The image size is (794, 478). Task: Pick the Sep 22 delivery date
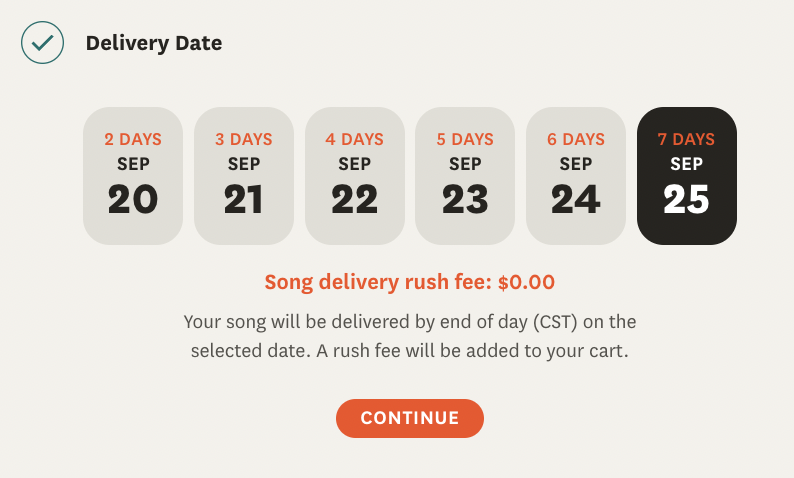click(x=355, y=176)
